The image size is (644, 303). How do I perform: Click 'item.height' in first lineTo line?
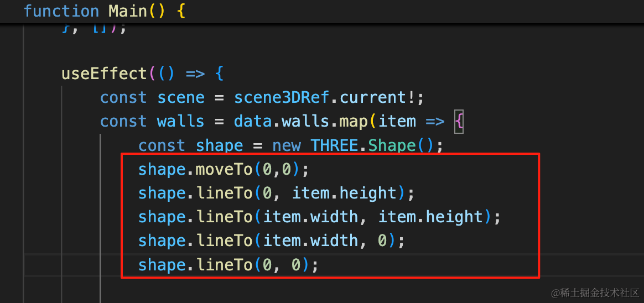point(345,194)
